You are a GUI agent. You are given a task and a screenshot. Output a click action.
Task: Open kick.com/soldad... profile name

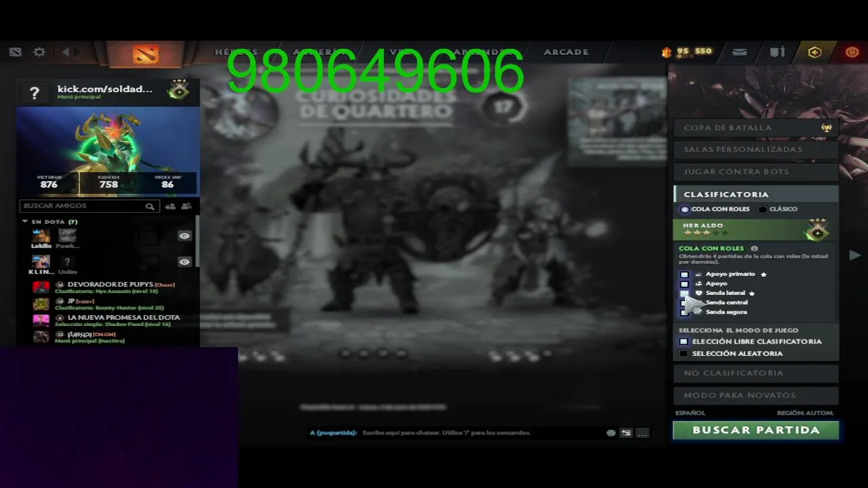104,89
